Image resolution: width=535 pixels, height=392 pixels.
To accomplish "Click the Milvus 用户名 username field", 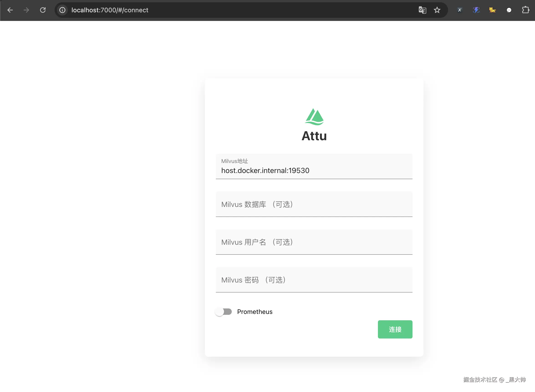I will (314, 242).
